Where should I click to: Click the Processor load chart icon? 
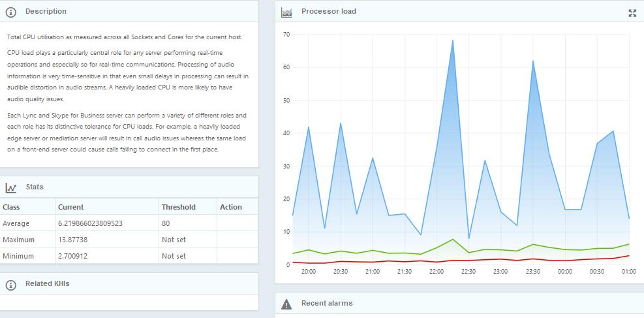coord(286,12)
